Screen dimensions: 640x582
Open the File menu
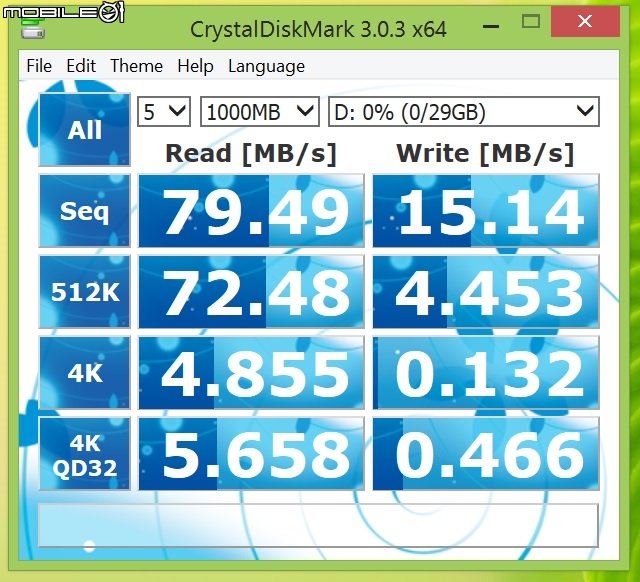(x=39, y=66)
